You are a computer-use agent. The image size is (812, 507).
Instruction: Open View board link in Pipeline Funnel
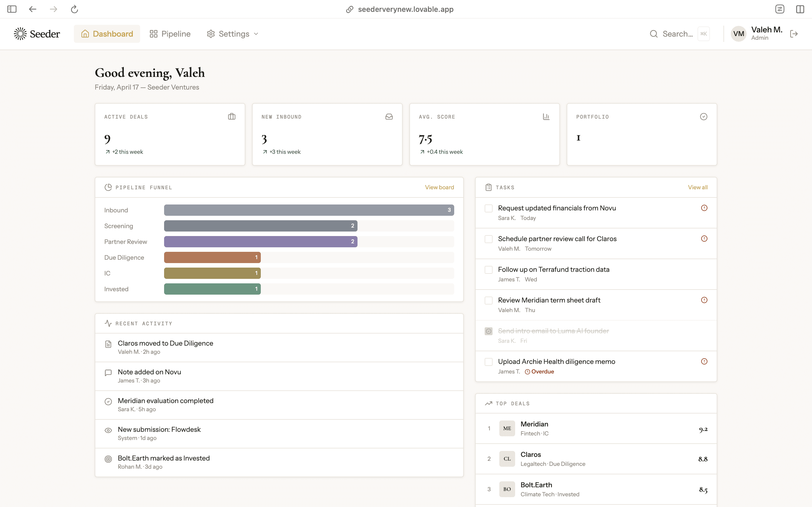click(x=439, y=187)
